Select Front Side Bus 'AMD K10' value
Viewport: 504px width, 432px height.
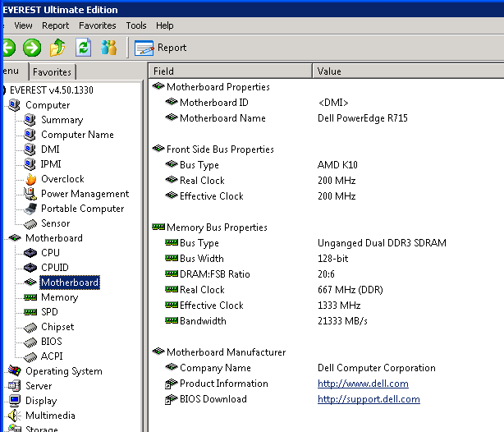(x=337, y=165)
